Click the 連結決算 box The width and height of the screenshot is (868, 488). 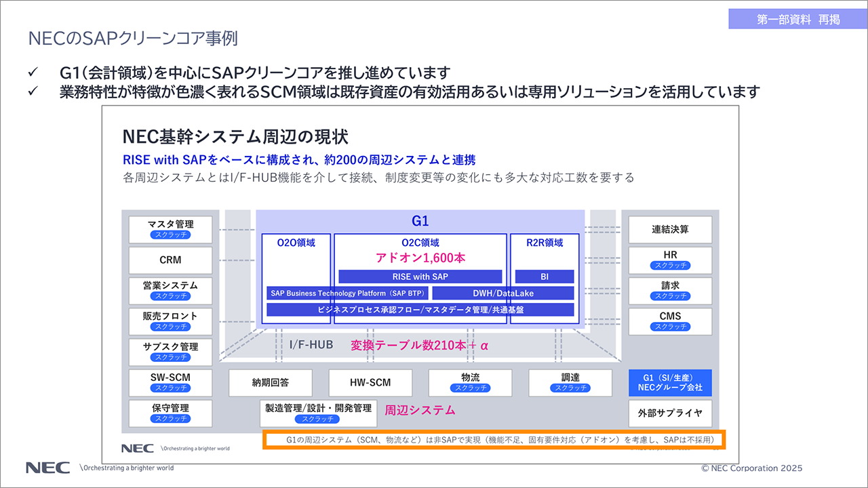670,230
